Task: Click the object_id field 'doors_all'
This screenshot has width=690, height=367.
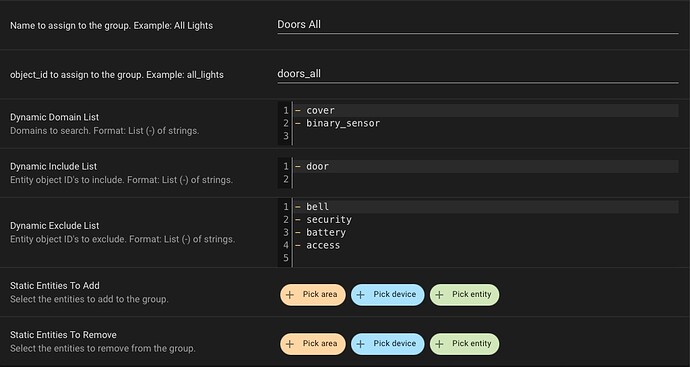Action: tap(477, 74)
